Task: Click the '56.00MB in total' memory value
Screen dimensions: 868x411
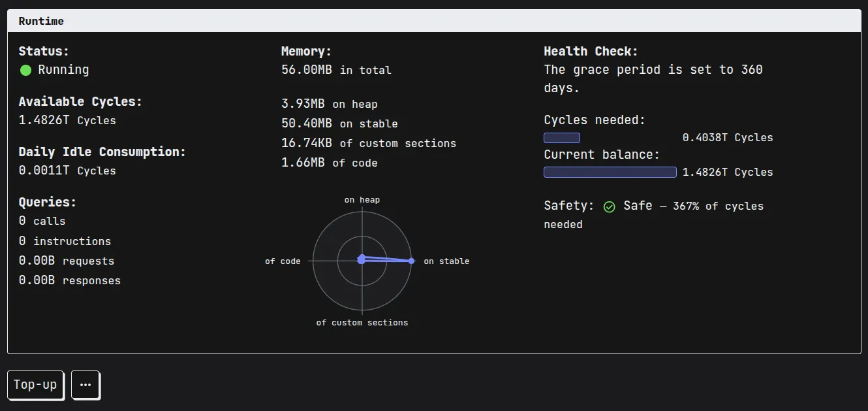Action: (335, 70)
